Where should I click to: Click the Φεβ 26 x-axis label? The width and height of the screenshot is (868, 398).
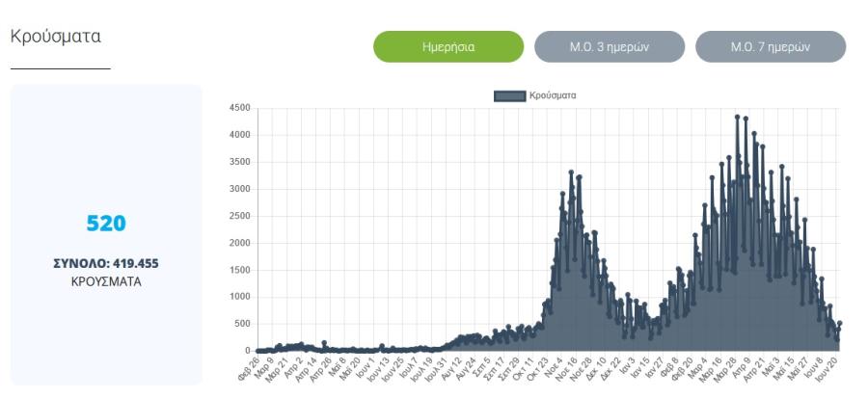pos(250,367)
